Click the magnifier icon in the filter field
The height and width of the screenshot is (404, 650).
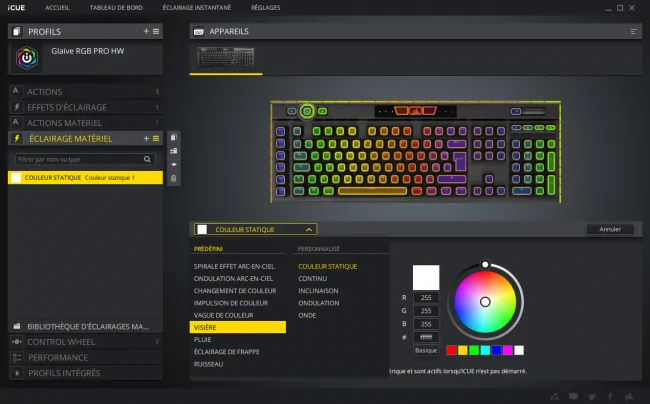[x=147, y=159]
